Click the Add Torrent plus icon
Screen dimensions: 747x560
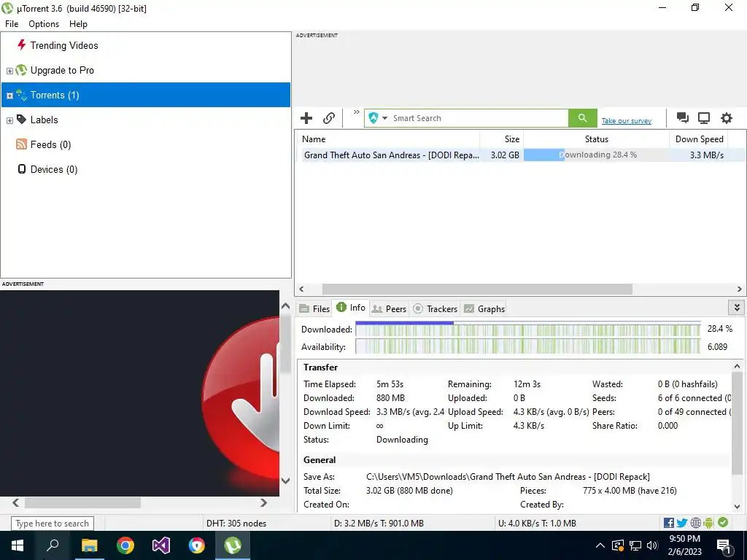coord(306,118)
